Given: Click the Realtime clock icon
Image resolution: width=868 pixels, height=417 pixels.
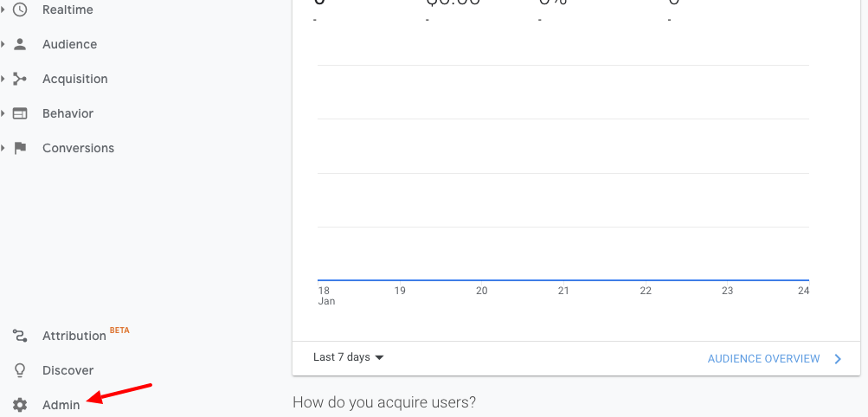Looking at the screenshot, I should (20, 10).
